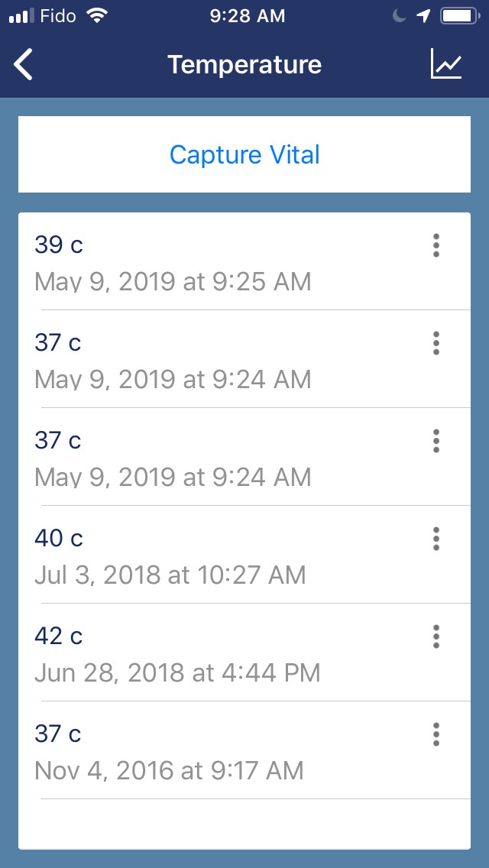
Task: Open the temperature trend chart
Action: (446, 64)
